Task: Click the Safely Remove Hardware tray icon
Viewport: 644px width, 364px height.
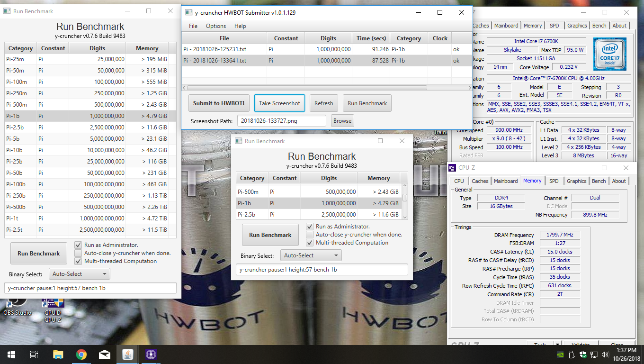Action: [x=572, y=354]
